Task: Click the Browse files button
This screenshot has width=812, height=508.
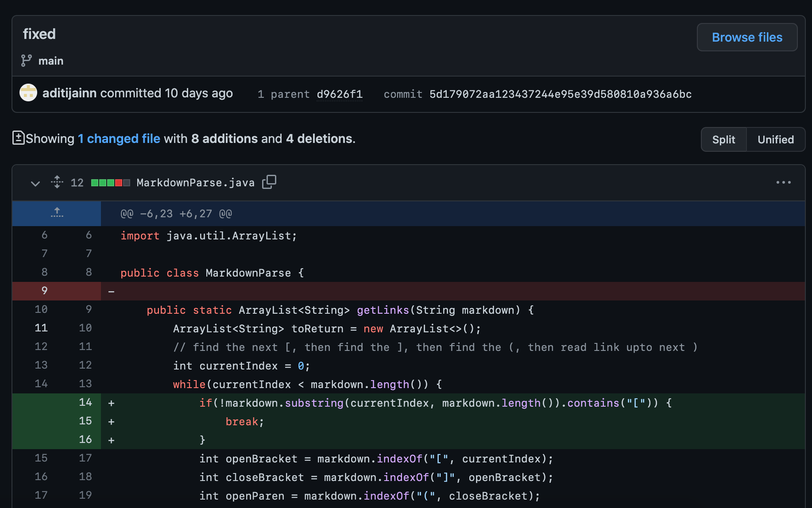Action: point(747,37)
